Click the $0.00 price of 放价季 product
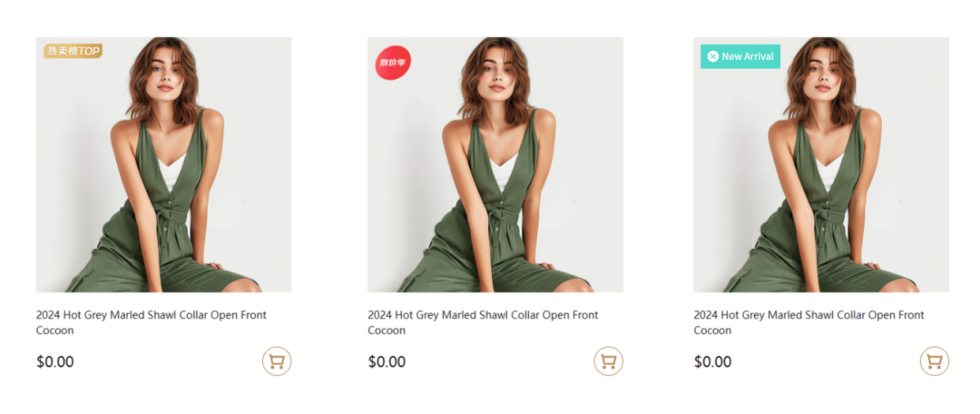Viewport: 980px width, 414px height. click(x=387, y=362)
